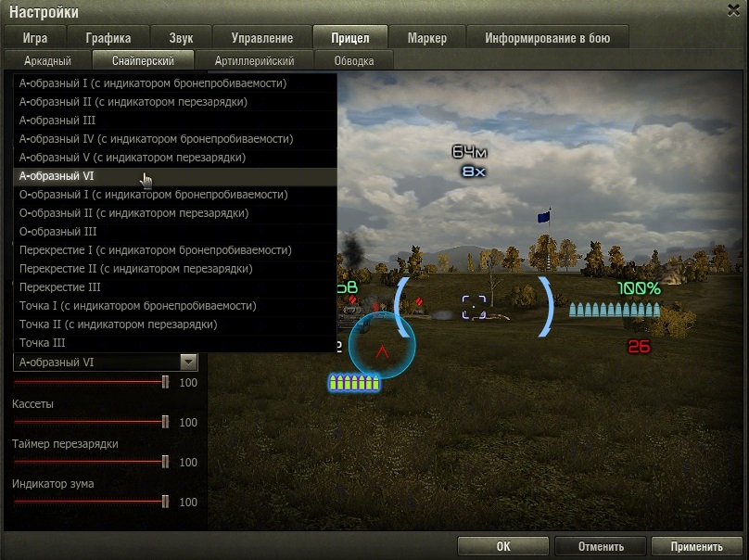Switch to Аркадный sub-tab

coord(47,60)
